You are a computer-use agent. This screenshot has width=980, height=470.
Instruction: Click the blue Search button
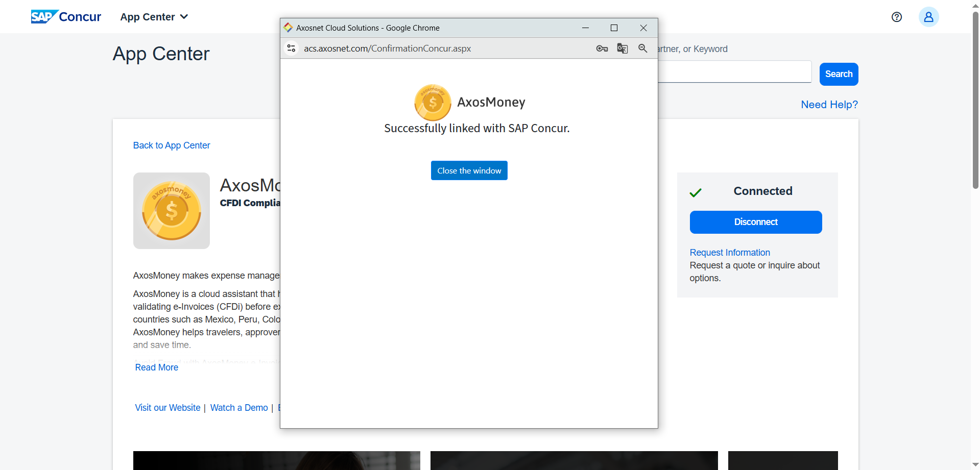(838, 74)
